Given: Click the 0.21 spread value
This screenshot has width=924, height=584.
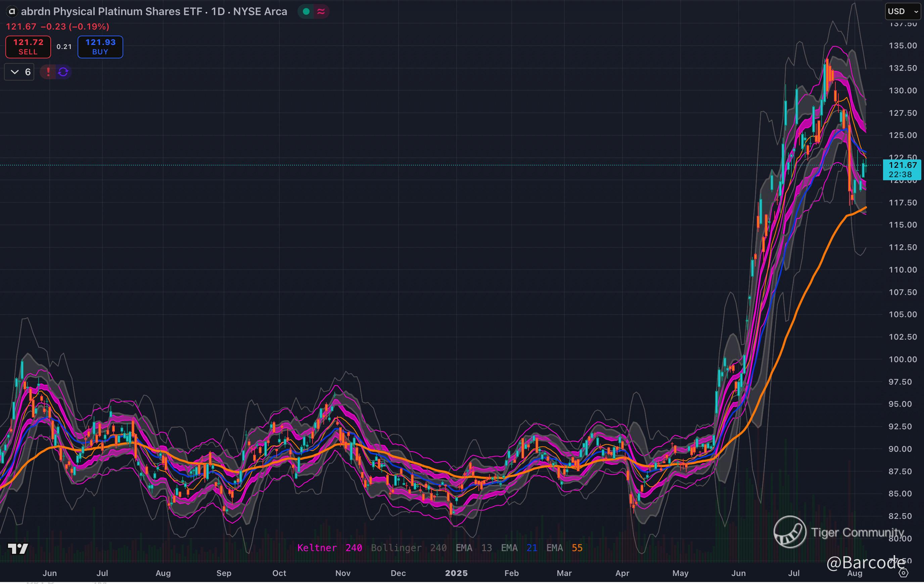Looking at the screenshot, I should [64, 47].
